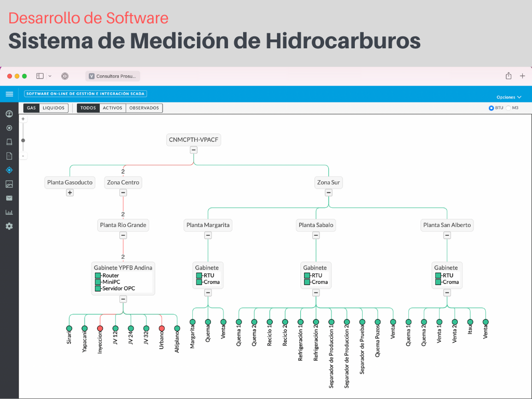The width and height of the screenshot is (532, 399).
Task: Collapse the Planta Margarita node
Action: pyautogui.click(x=208, y=235)
